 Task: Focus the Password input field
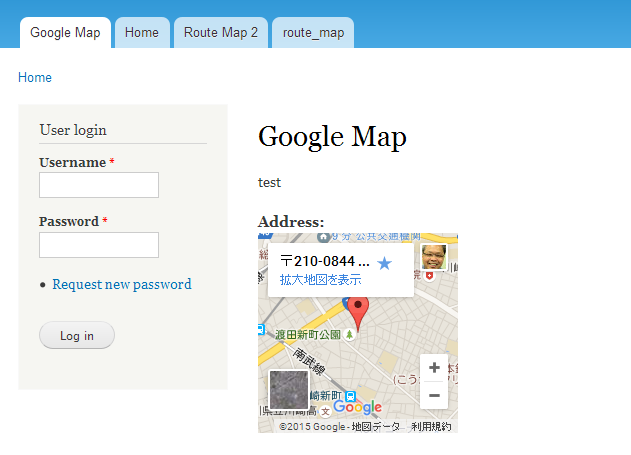point(99,245)
